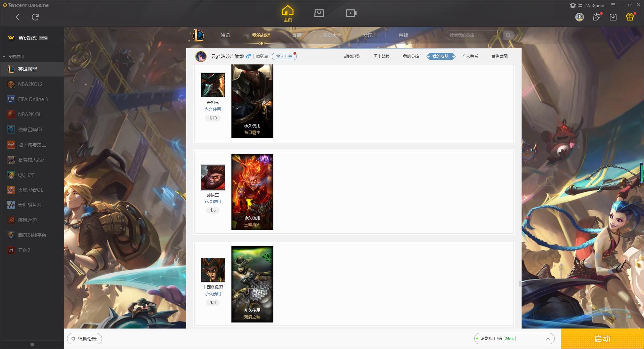This screenshot has width=644, height=349.
Task: Switch to 历史战绩 sub-tab
Action: (381, 56)
